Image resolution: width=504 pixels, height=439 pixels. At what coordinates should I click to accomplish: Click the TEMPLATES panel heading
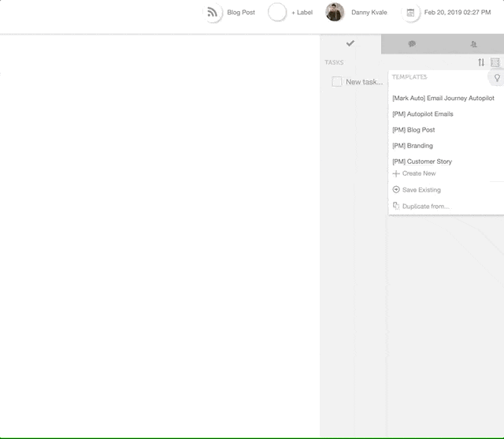(x=409, y=77)
